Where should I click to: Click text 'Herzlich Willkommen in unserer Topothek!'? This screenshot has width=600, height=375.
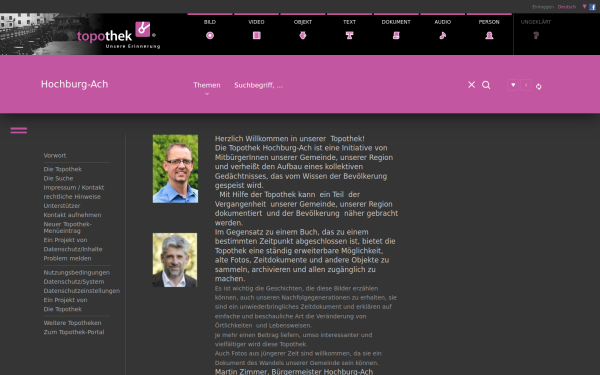290,139
